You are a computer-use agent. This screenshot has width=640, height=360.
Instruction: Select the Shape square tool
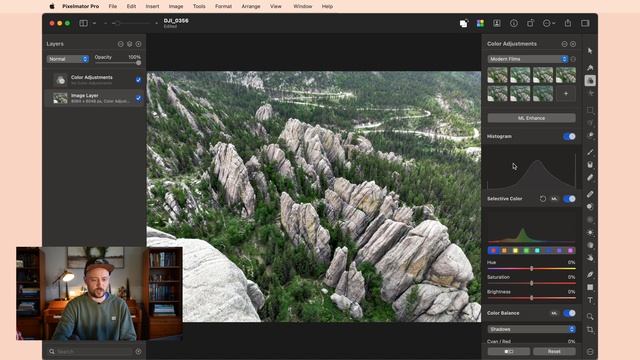590,287
